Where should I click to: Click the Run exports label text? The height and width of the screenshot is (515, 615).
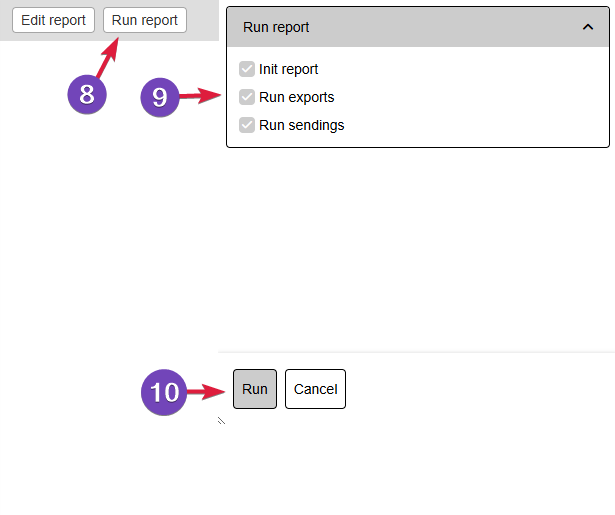pos(297,97)
